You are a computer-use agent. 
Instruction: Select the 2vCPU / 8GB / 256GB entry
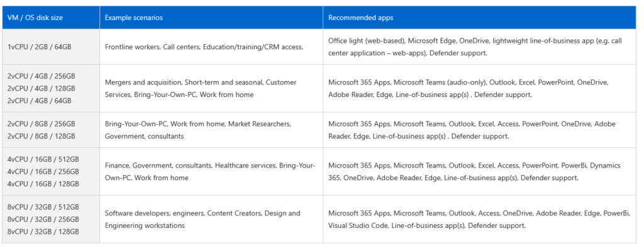41,124
